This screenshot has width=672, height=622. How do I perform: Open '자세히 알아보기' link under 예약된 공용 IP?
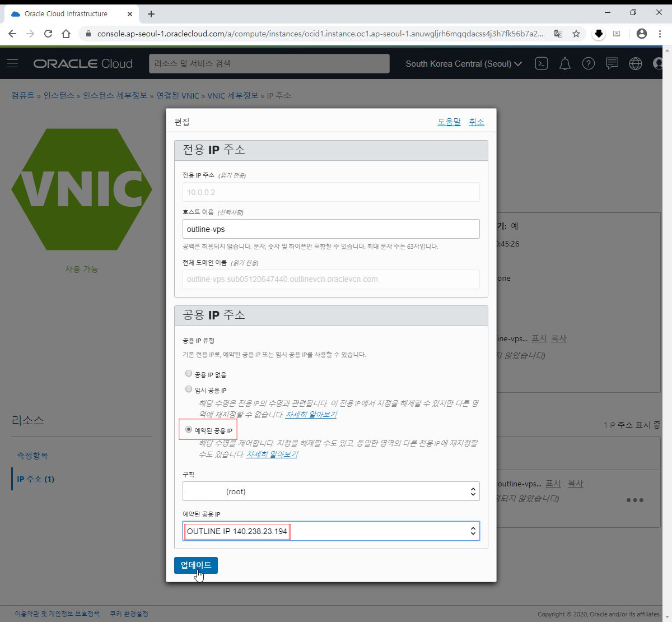(x=272, y=454)
